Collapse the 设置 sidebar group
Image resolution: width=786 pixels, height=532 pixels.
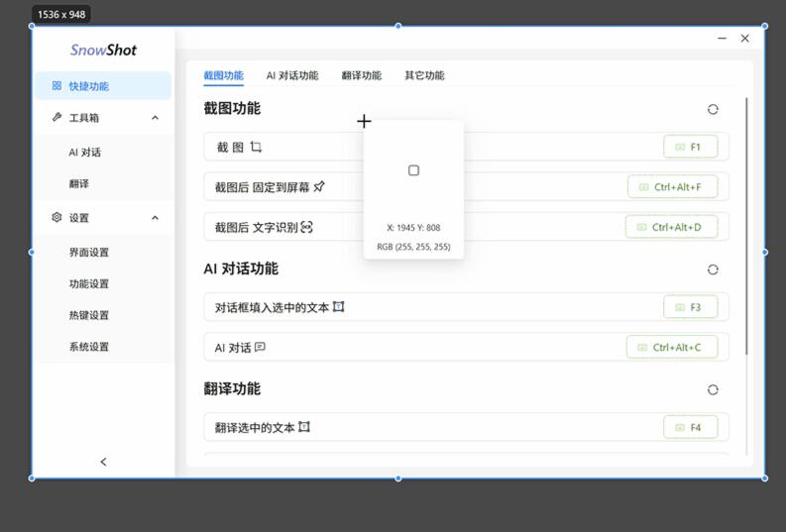155,218
